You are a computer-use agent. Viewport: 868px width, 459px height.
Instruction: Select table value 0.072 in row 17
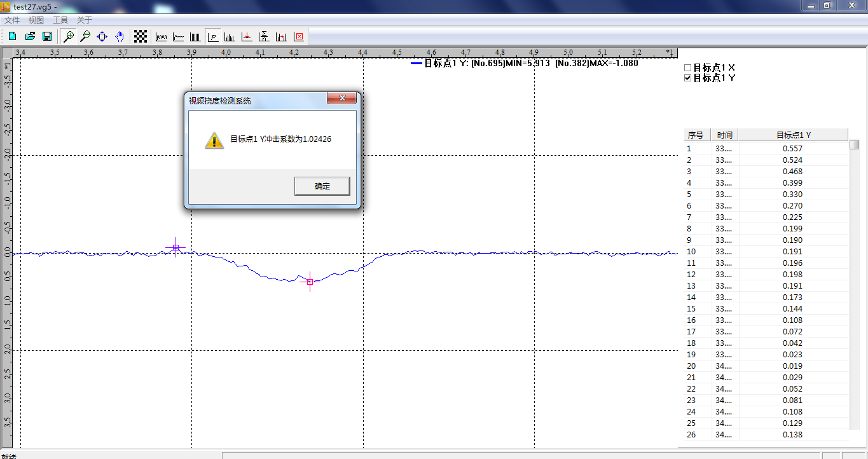792,332
